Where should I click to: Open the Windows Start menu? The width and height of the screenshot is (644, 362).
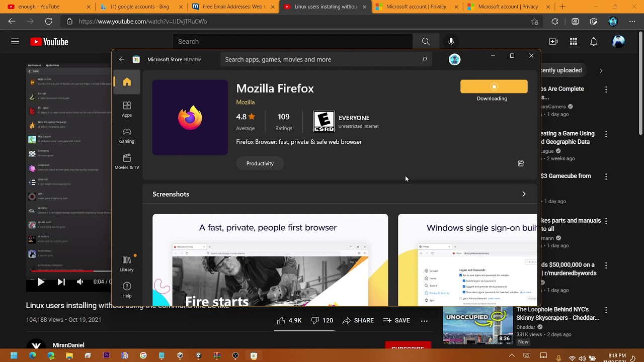click(x=14, y=355)
